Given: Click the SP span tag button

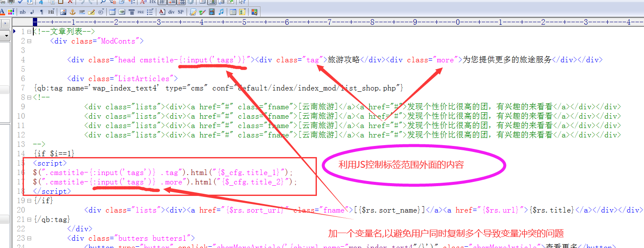Looking at the screenshot, I should coord(181,12).
